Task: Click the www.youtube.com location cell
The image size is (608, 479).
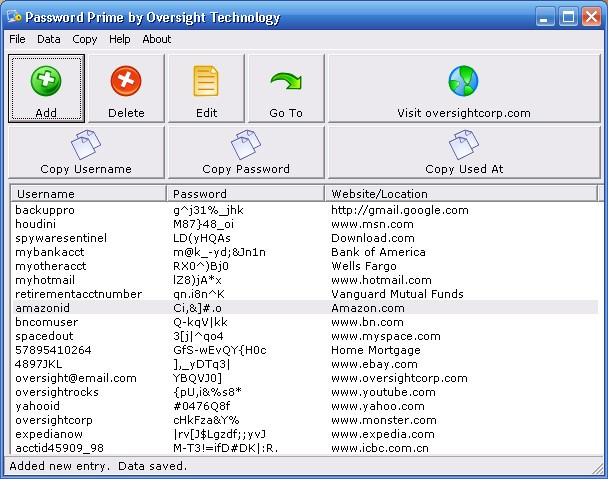Action: tap(383, 392)
